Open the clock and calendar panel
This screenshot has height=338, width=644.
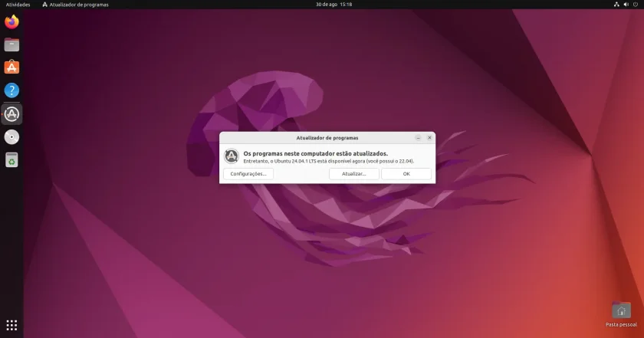333,5
